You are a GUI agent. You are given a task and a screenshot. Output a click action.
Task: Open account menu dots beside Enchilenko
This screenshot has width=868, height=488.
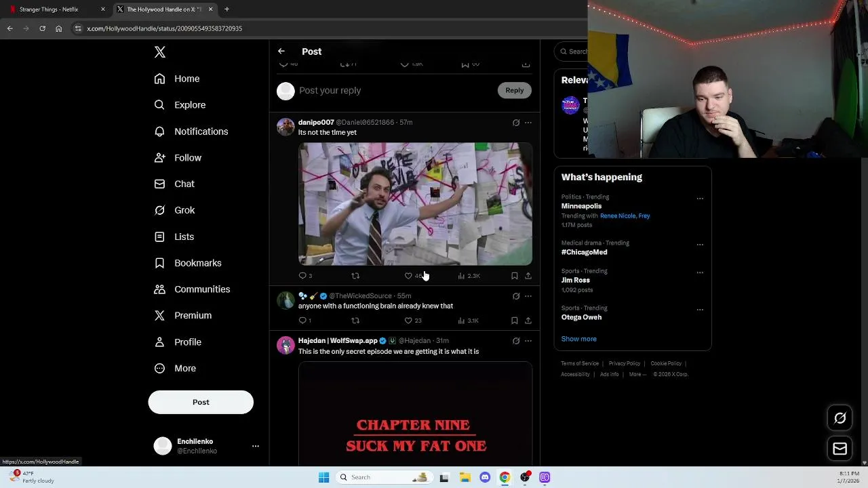pyautogui.click(x=256, y=446)
